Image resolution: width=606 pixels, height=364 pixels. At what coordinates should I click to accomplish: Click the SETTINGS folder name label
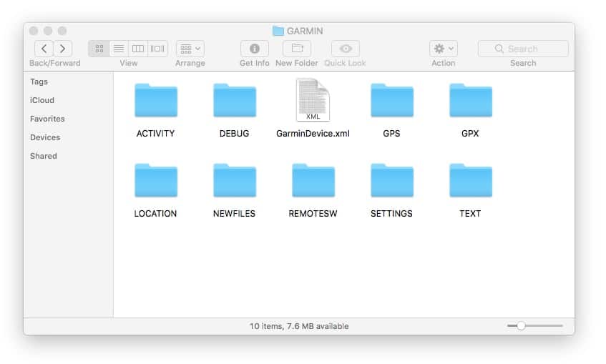(x=391, y=213)
